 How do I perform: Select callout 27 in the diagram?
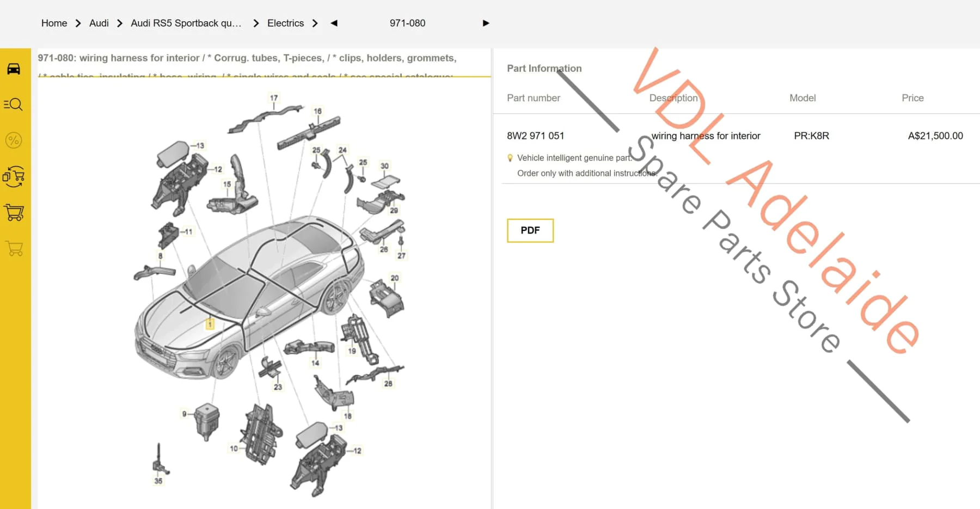coord(401,255)
